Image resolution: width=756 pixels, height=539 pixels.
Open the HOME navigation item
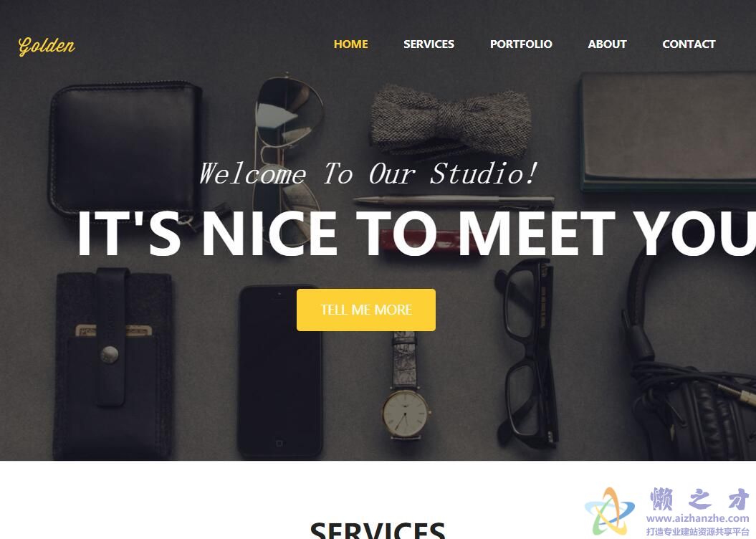(350, 44)
